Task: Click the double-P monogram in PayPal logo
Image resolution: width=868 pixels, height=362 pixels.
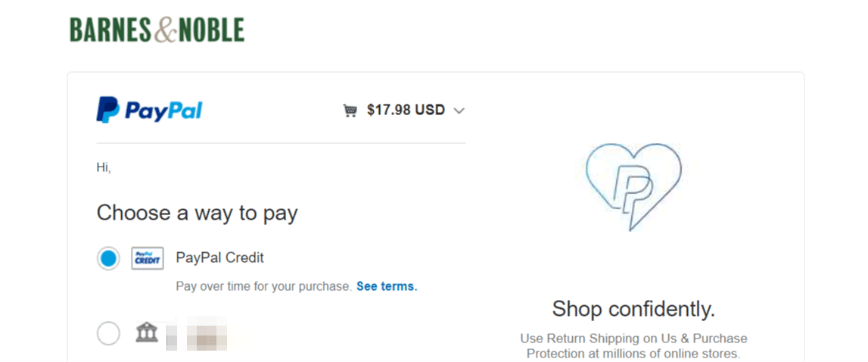Action: [x=107, y=111]
